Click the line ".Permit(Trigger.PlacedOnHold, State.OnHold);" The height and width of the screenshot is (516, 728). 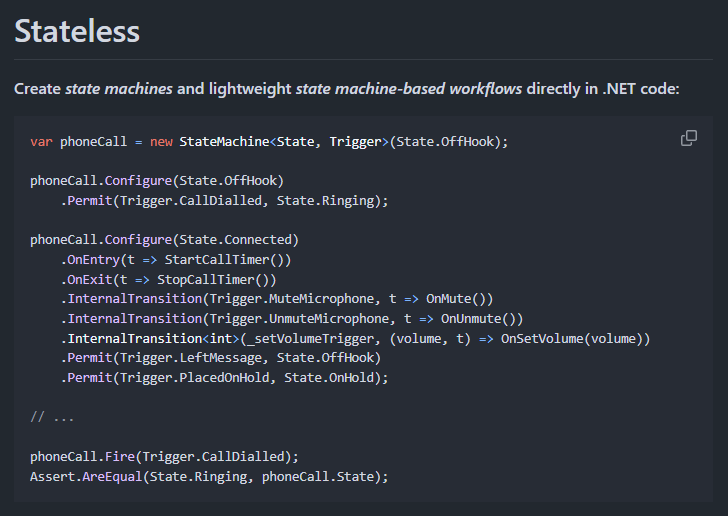point(224,378)
